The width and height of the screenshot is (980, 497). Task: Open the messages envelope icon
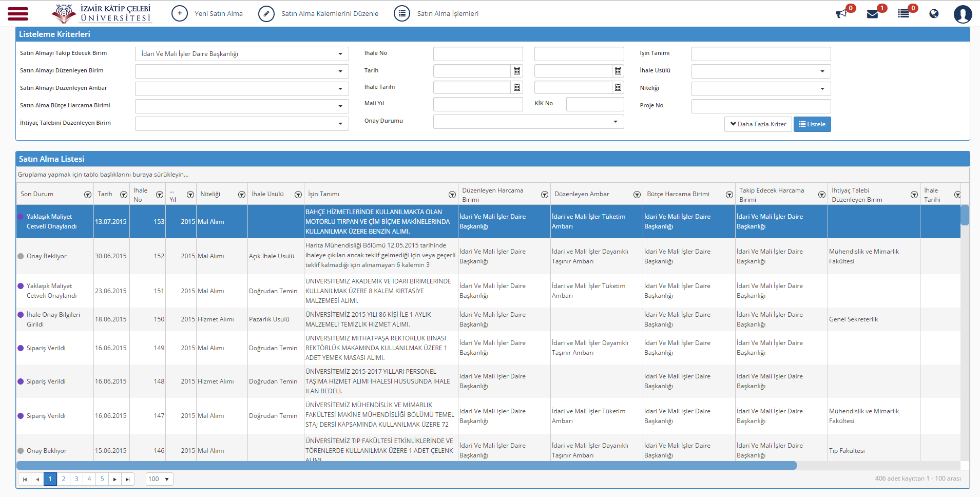pyautogui.click(x=872, y=14)
